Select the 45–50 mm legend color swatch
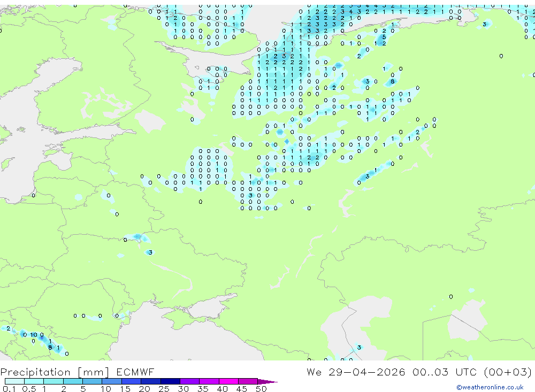The image size is (535, 392). (248, 381)
